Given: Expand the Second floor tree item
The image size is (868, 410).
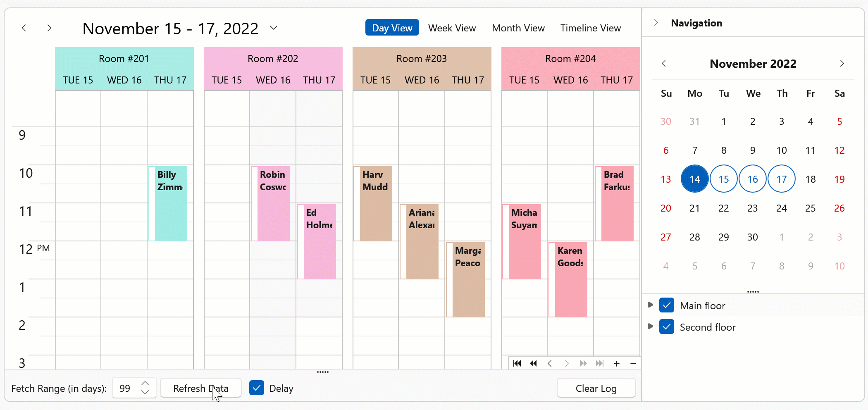Looking at the screenshot, I should (x=650, y=327).
